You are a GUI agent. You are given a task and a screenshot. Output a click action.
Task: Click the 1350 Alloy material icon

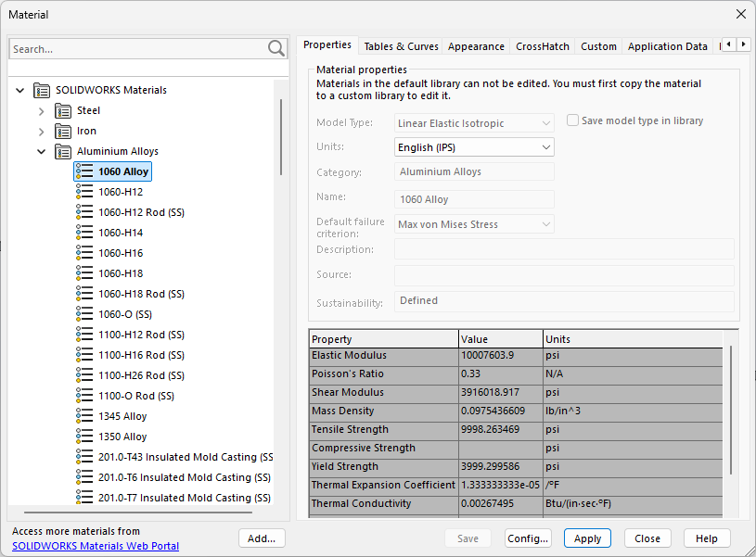pos(84,437)
